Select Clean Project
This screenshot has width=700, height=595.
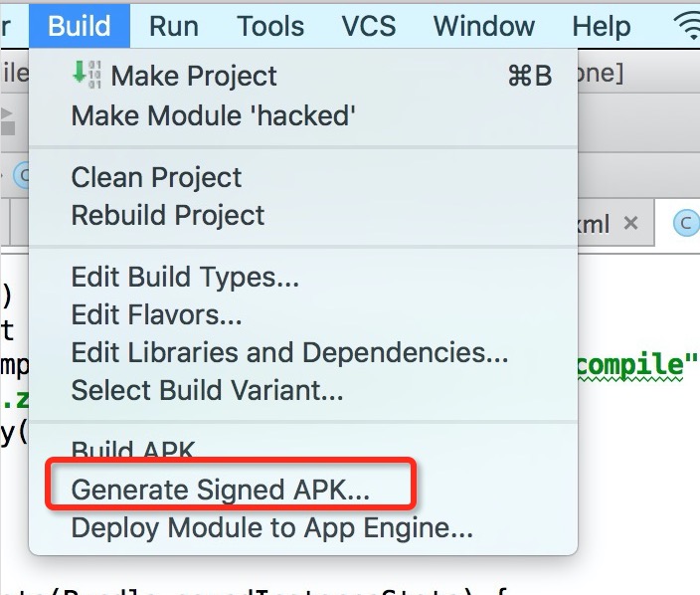(156, 177)
